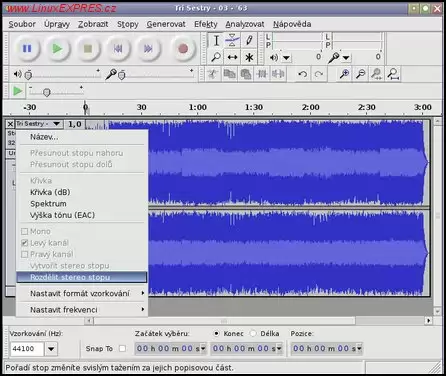Click the 1:30 mark on the timeline
This screenshot has height=376, width=446.
pos(254,107)
